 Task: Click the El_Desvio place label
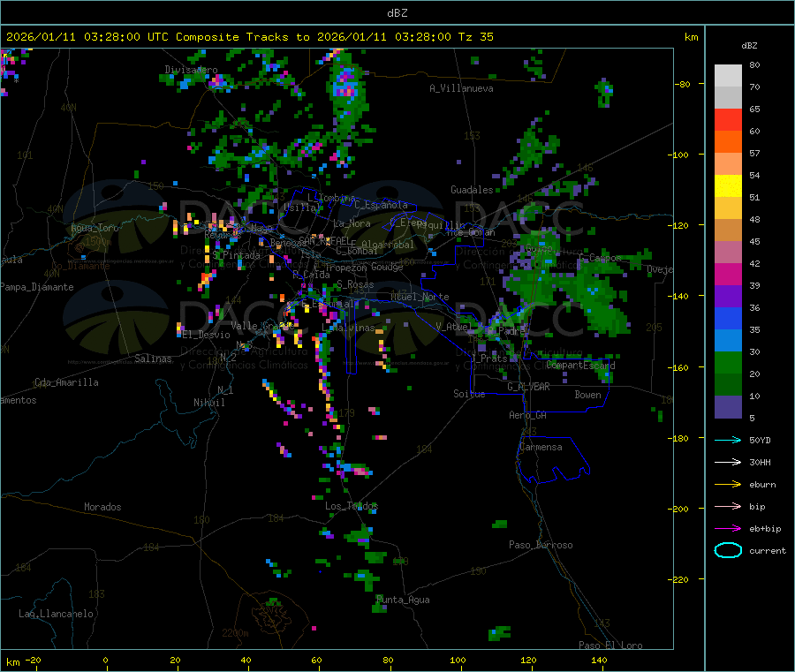[x=206, y=335]
